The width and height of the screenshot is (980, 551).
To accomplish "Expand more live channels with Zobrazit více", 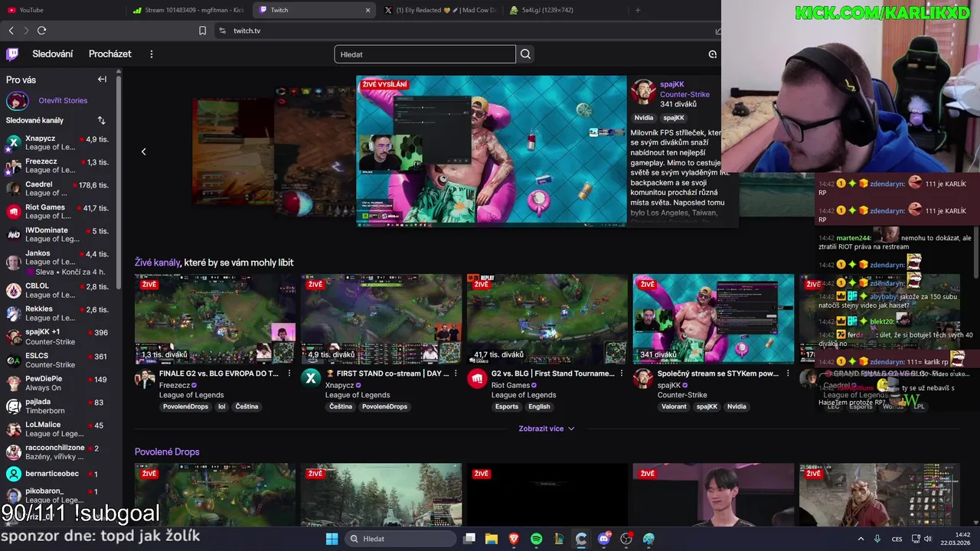I will 546,429.
